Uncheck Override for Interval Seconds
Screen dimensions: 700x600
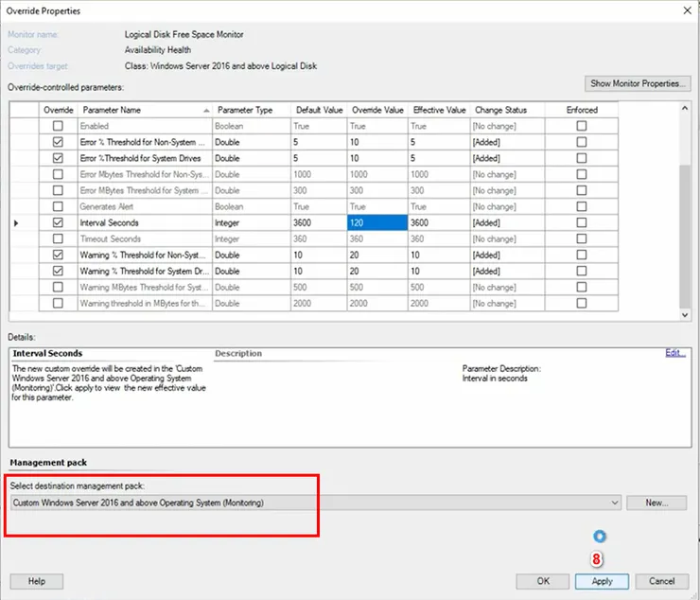tap(59, 222)
